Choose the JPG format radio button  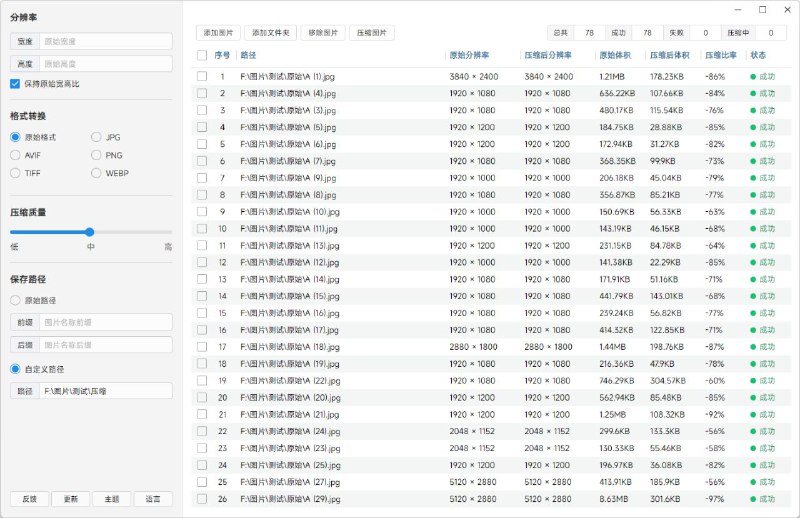[x=97, y=137]
